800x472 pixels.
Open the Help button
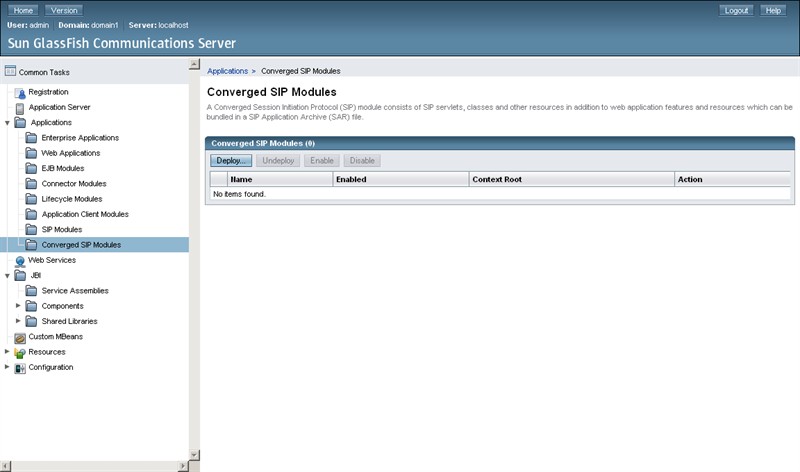[773, 10]
